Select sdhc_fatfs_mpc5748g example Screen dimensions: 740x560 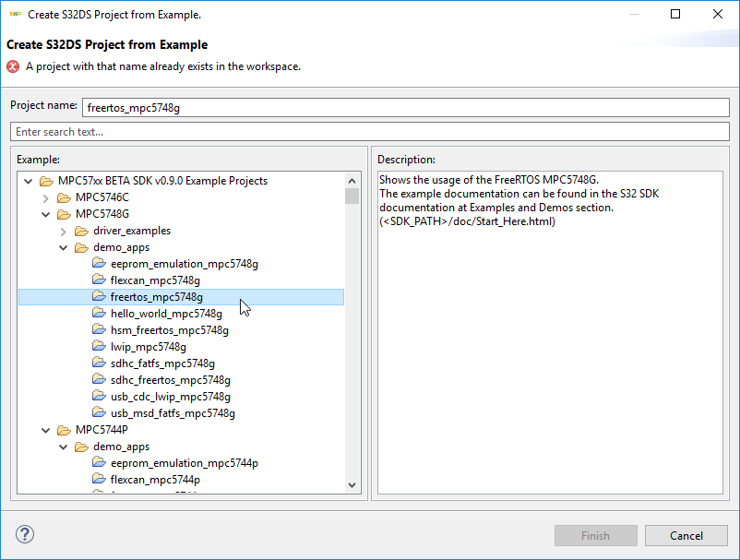point(162,363)
